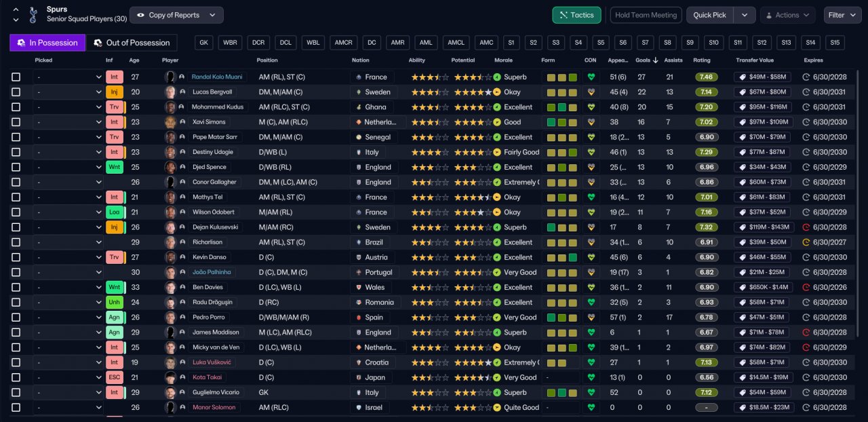868x422 pixels.
Task: Click the Hold Team Meeting button
Action: tap(646, 15)
